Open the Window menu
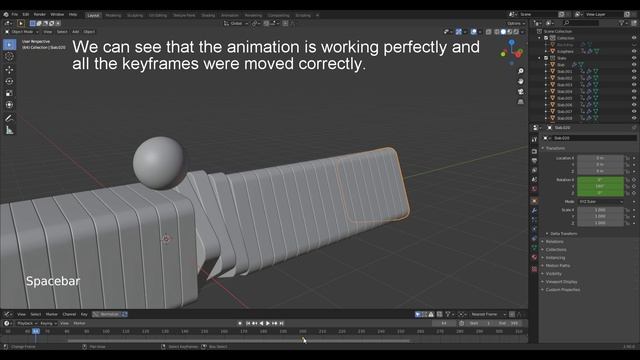The height and width of the screenshot is (360, 640). point(57,14)
